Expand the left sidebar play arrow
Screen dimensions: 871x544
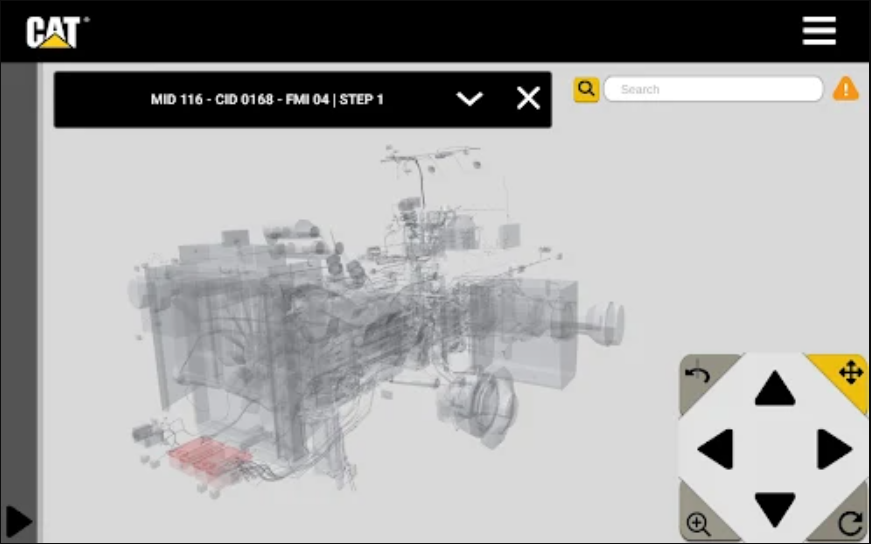pyautogui.click(x=18, y=522)
